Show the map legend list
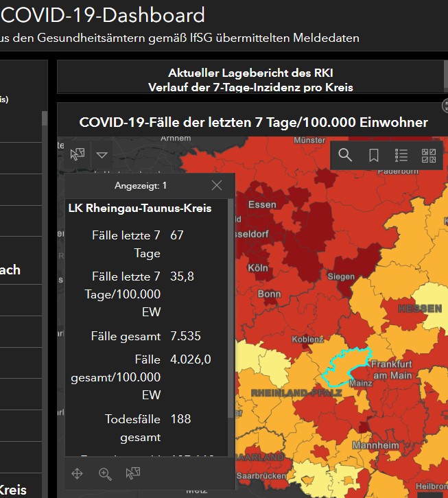Viewport: 448px width, 498px height. click(x=401, y=155)
